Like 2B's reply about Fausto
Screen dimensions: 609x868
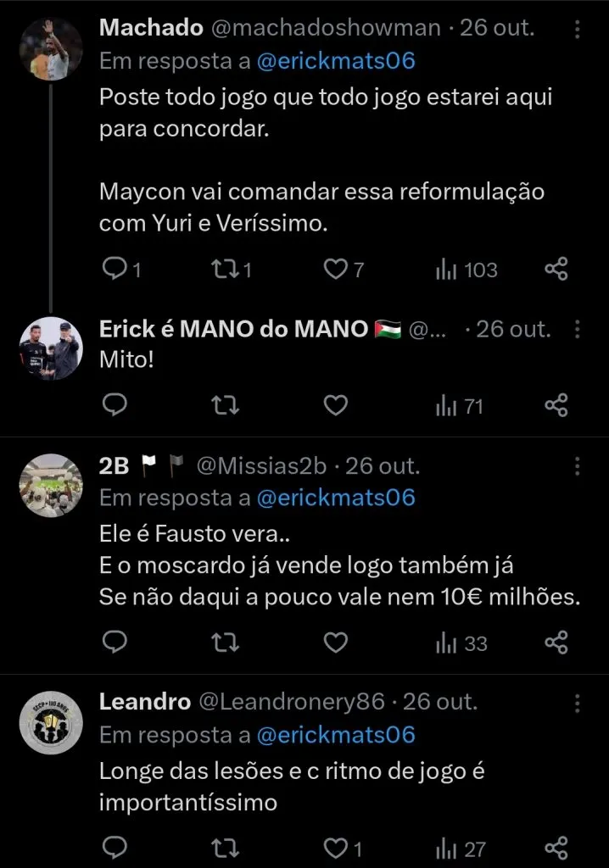[x=334, y=644]
